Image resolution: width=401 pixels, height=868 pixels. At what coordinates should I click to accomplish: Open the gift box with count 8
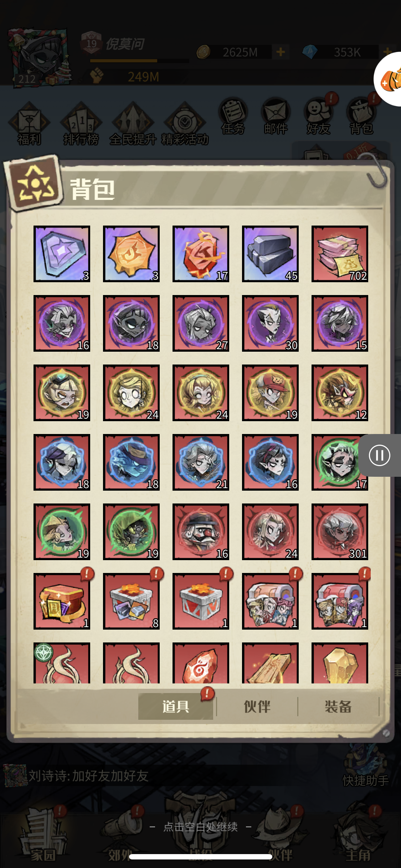131,601
